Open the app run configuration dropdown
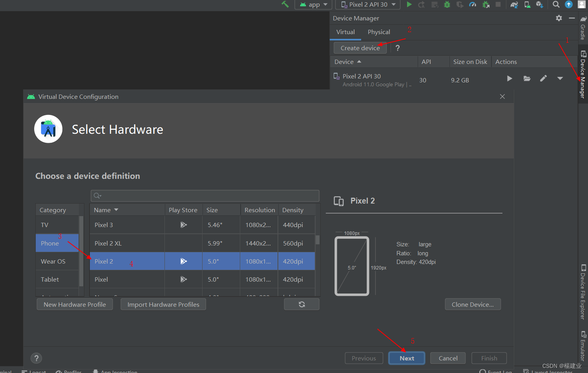This screenshot has height=373, width=588. click(313, 4)
